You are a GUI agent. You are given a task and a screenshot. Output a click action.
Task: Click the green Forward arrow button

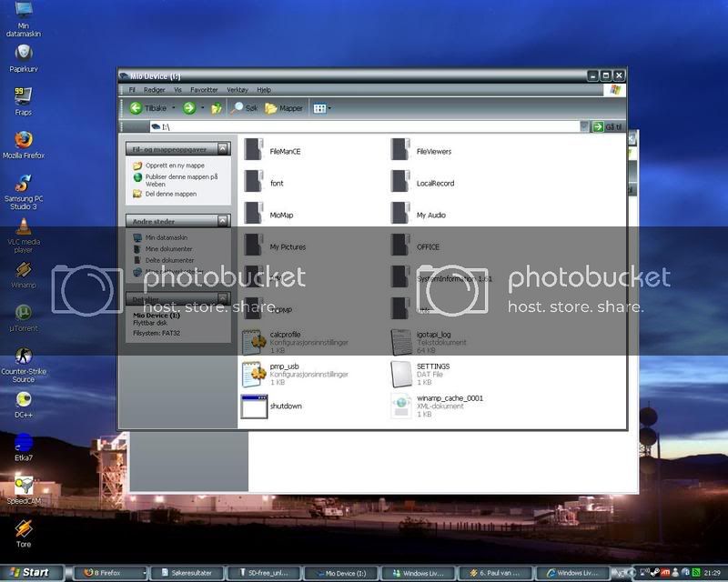pyautogui.click(x=189, y=108)
